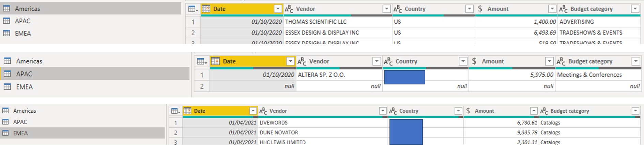Change Amount currency type icon above 6,730.61

coord(468,111)
